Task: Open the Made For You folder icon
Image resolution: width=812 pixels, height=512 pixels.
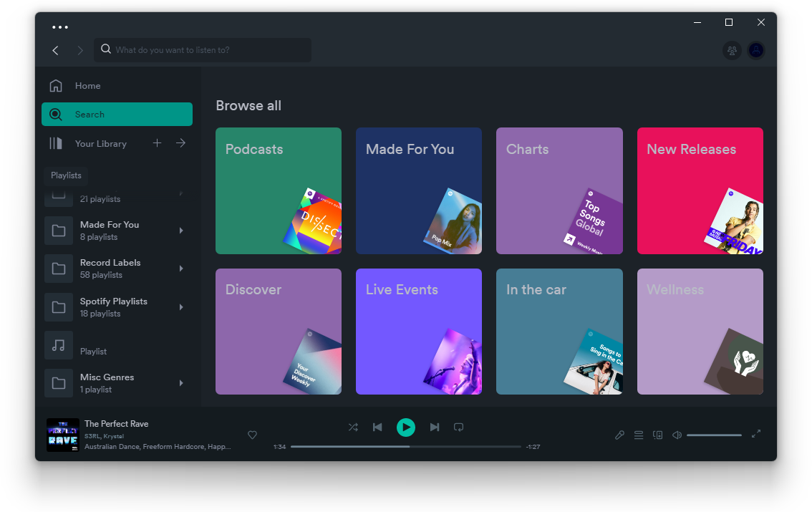Action: 59,231
